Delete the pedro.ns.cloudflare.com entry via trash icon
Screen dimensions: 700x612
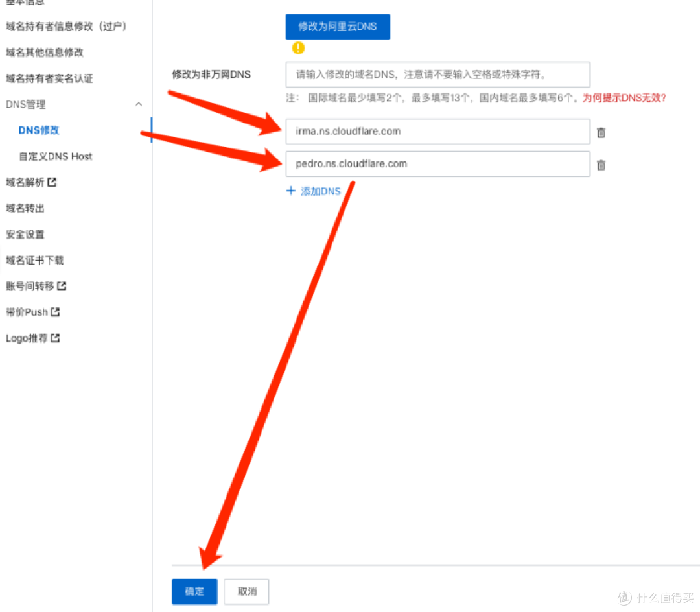point(601,164)
